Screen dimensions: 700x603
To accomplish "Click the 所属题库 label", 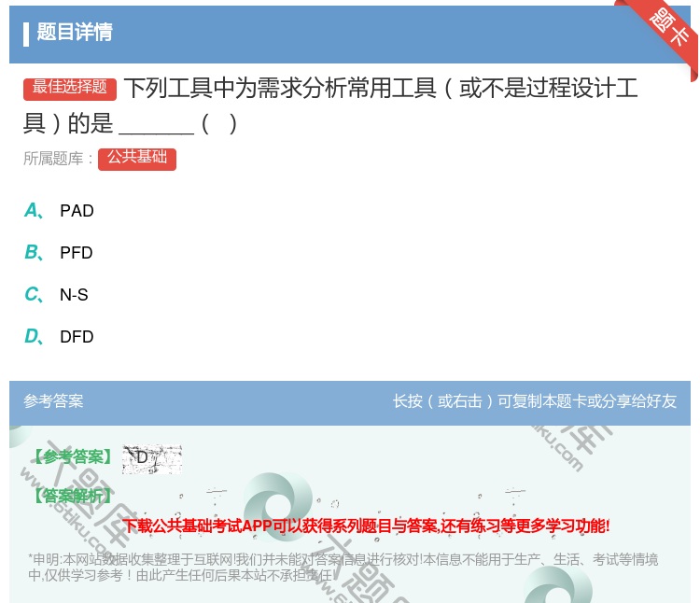I will coord(58,159).
